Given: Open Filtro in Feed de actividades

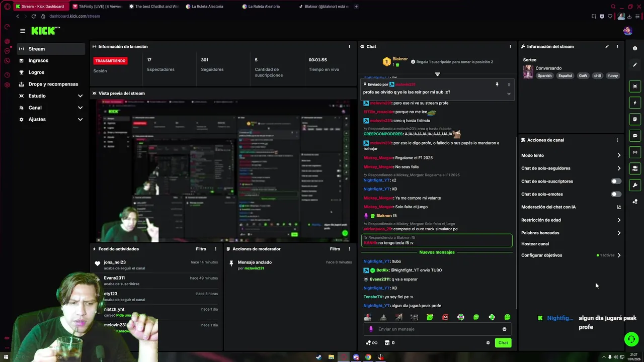Looking at the screenshot, I should 201,249.
